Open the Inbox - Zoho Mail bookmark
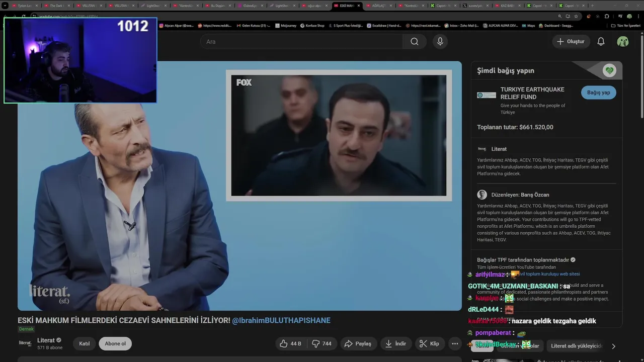The image size is (644, 362). 461,26
